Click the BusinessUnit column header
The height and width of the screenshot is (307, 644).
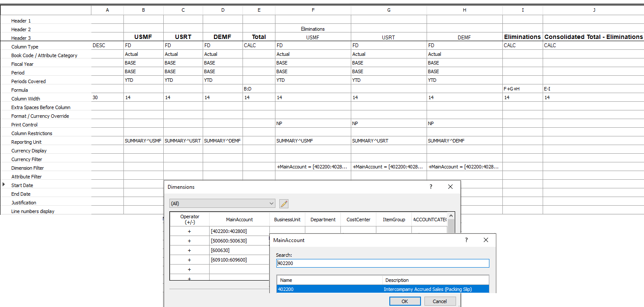[288, 220]
